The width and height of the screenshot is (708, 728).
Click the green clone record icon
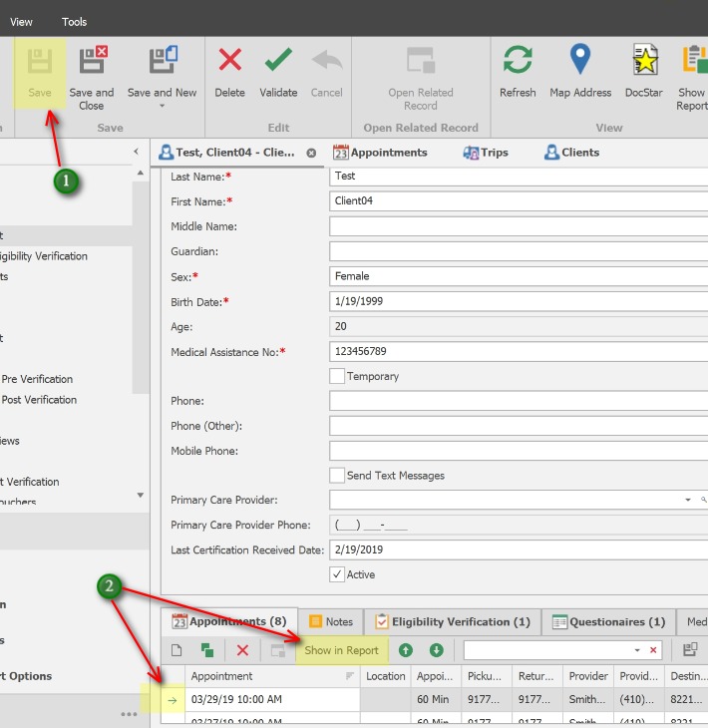coord(207,650)
